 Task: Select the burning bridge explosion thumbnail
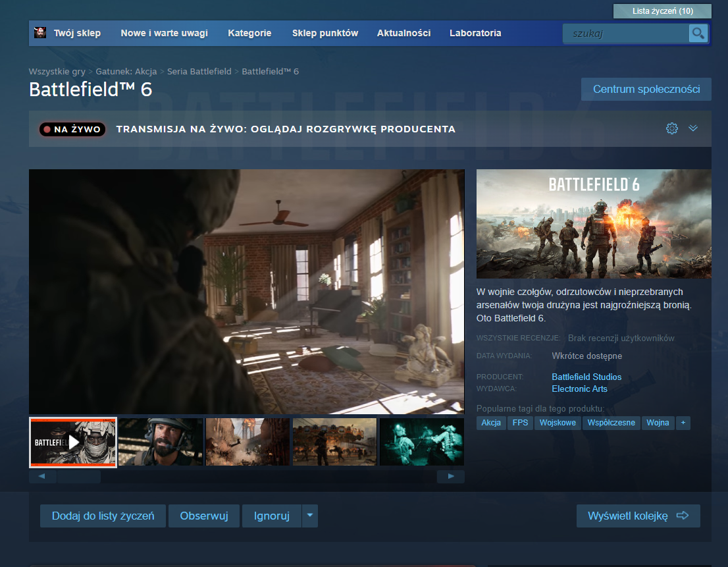click(247, 442)
